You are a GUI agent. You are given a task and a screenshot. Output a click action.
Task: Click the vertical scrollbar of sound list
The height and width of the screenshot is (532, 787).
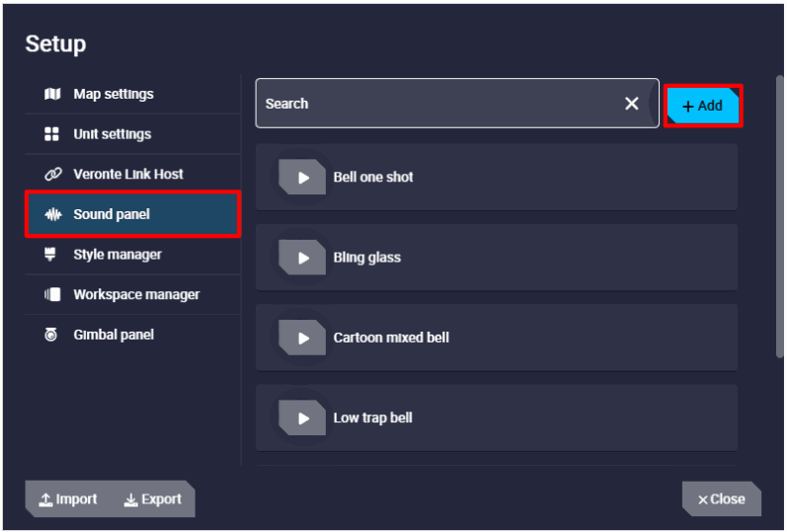pos(780,217)
